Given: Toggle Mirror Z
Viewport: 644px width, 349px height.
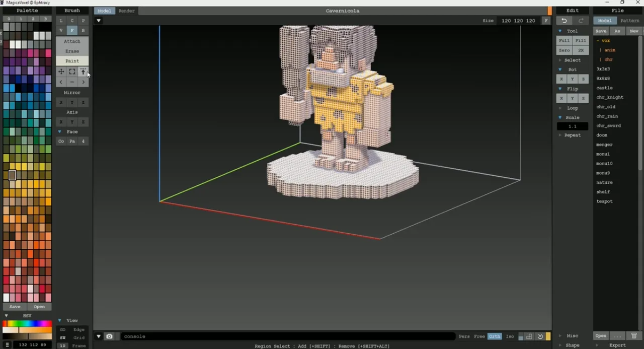Looking at the screenshot, I should pyautogui.click(x=83, y=102).
